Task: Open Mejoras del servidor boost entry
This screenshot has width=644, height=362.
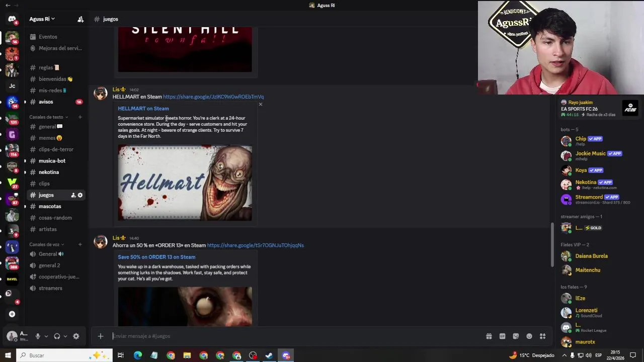Action: tap(55, 48)
